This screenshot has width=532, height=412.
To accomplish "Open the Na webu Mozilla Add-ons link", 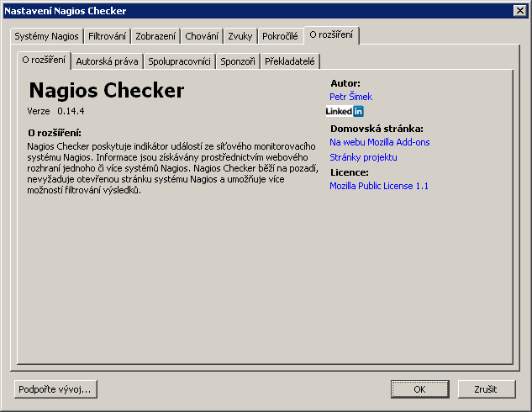I will click(380, 142).
